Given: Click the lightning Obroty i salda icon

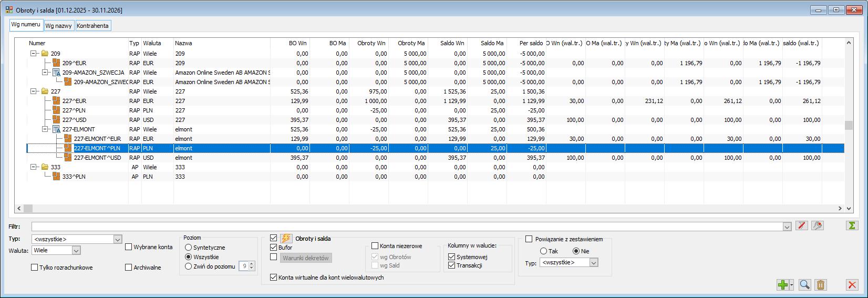Looking at the screenshot, I should click(x=286, y=239).
